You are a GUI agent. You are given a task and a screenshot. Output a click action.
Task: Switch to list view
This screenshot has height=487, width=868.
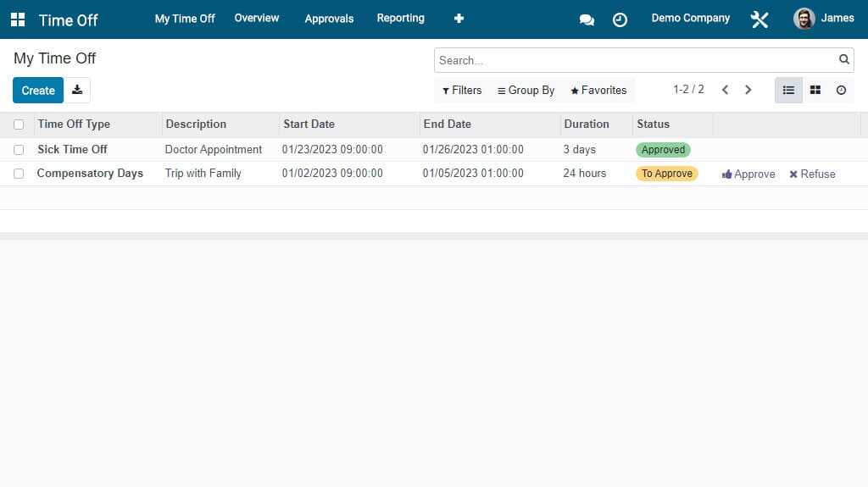(788, 90)
